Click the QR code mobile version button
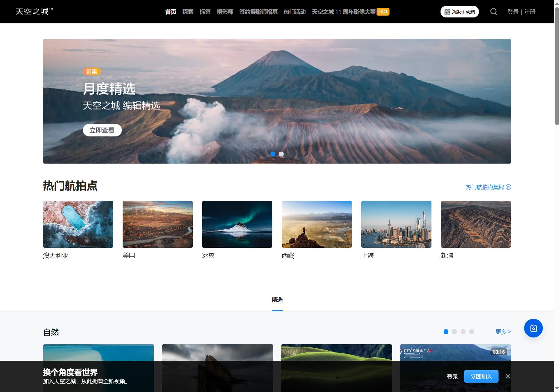 [x=460, y=12]
